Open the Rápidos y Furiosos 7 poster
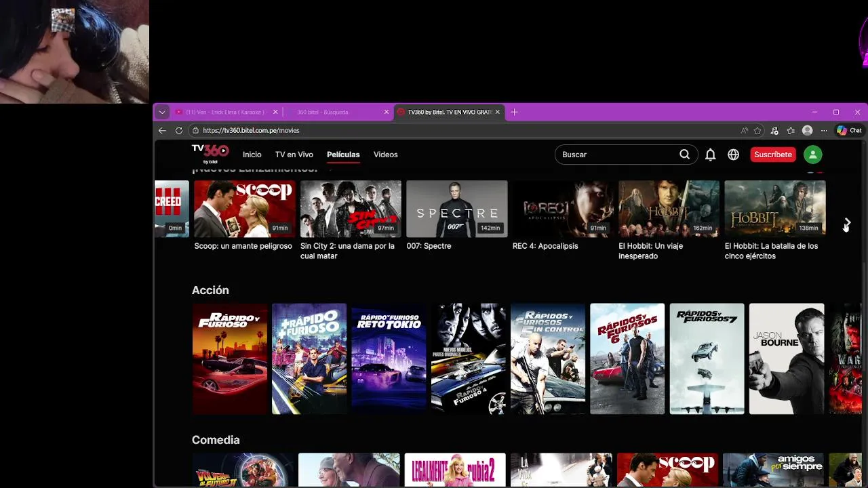This screenshot has height=488, width=868. click(707, 359)
